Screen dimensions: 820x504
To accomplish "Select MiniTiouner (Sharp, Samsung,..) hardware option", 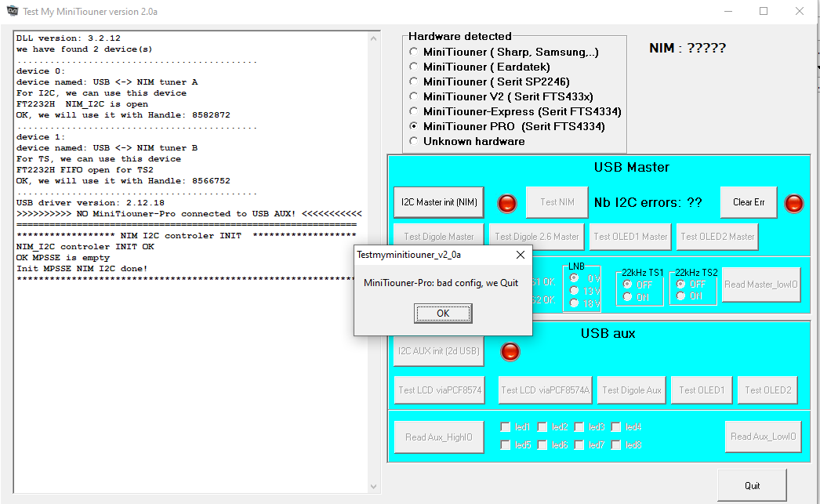I will (414, 52).
